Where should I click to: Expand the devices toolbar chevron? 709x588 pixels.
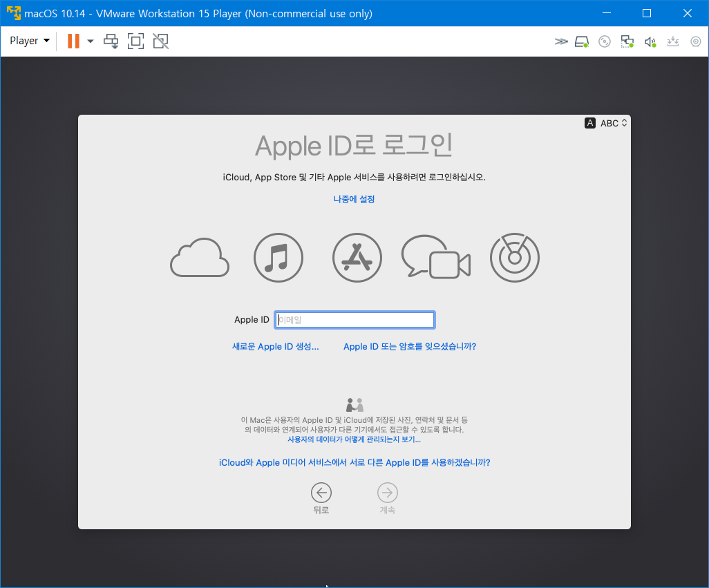(x=561, y=41)
